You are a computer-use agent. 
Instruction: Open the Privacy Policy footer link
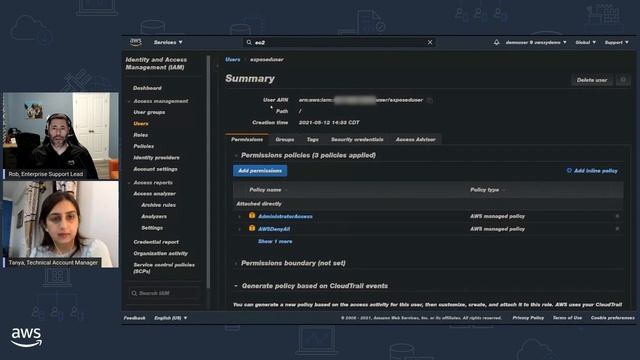[x=528, y=318]
